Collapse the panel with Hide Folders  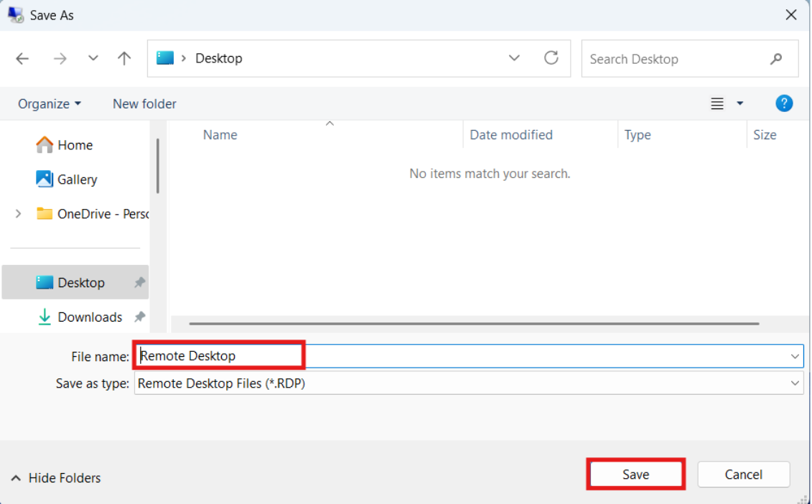coord(56,478)
